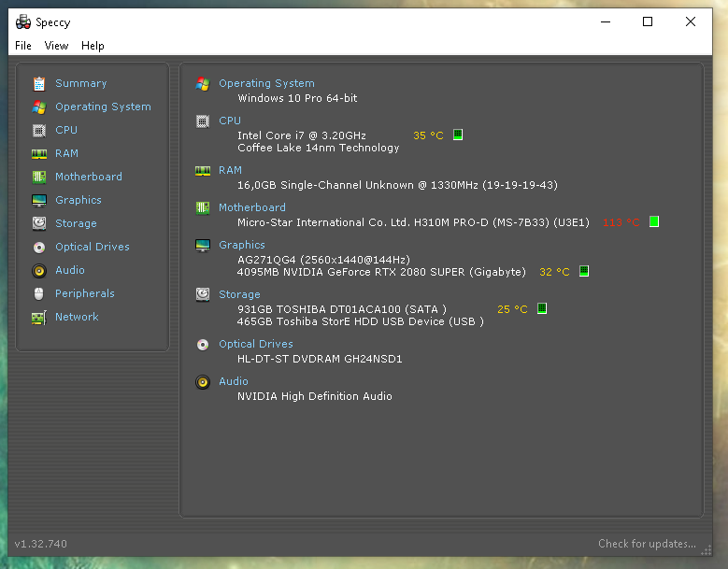Click the Windows 10 Pro 64-bit text

[297, 98]
